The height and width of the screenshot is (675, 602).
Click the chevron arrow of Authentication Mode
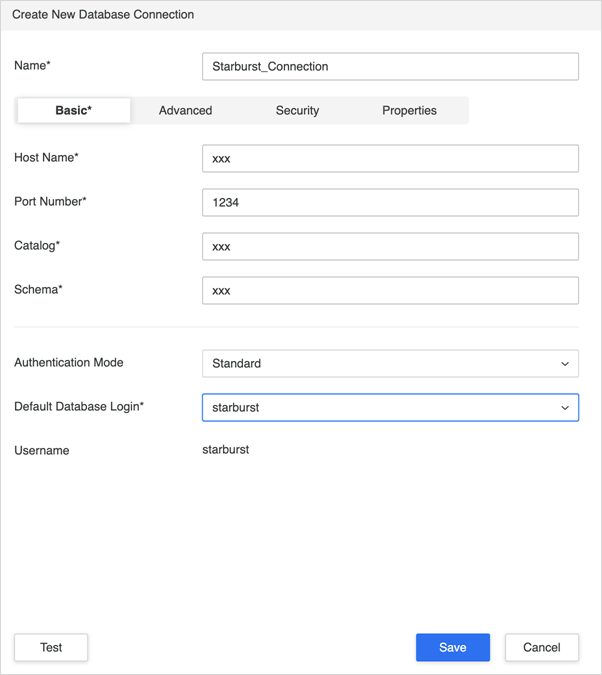[x=565, y=364]
